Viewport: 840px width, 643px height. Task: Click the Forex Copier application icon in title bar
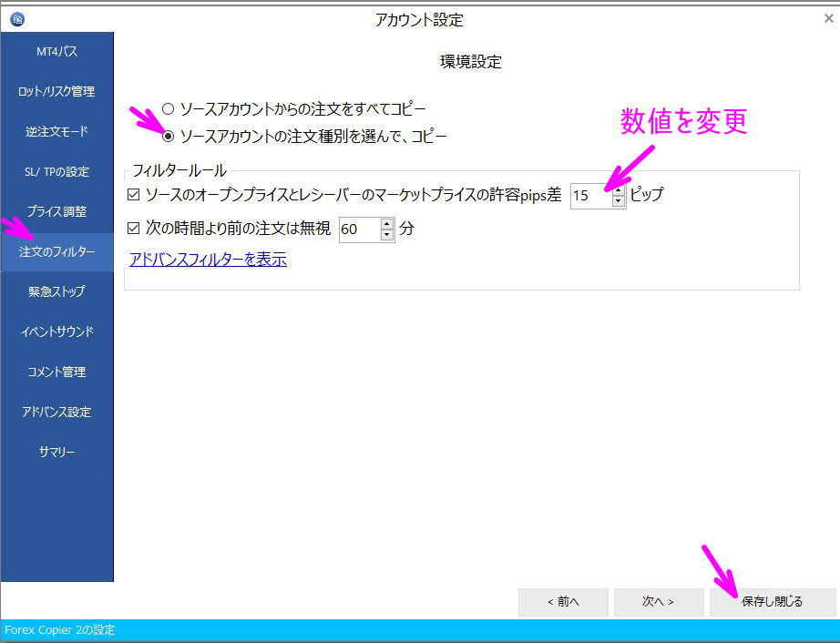click(x=15, y=18)
